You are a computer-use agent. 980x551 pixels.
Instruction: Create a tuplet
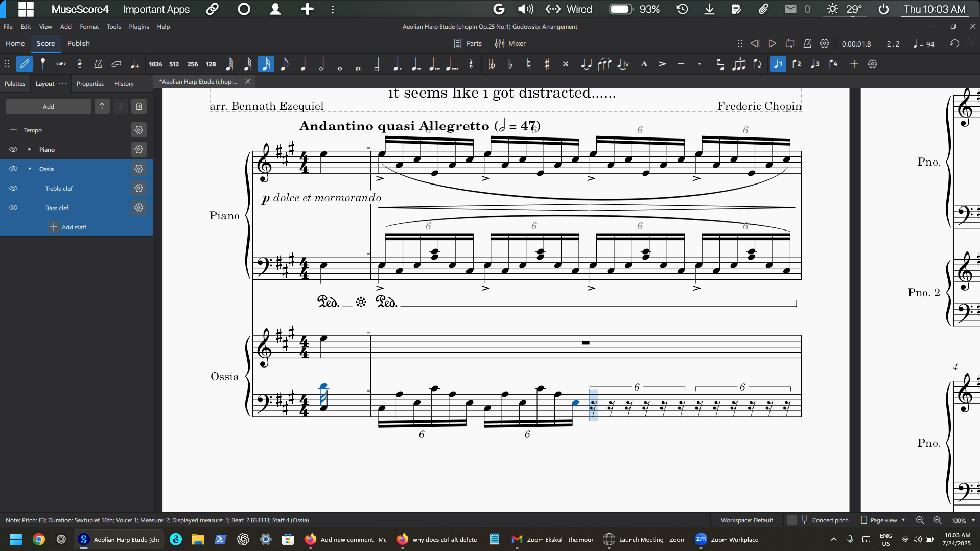(x=739, y=64)
